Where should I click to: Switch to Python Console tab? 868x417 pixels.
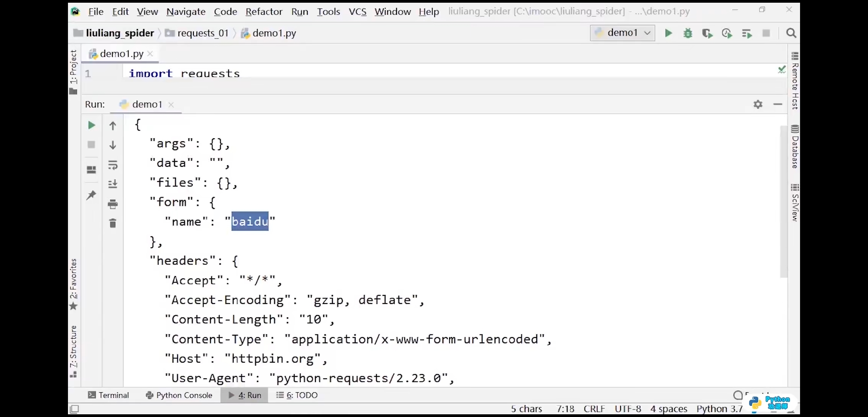click(x=179, y=395)
